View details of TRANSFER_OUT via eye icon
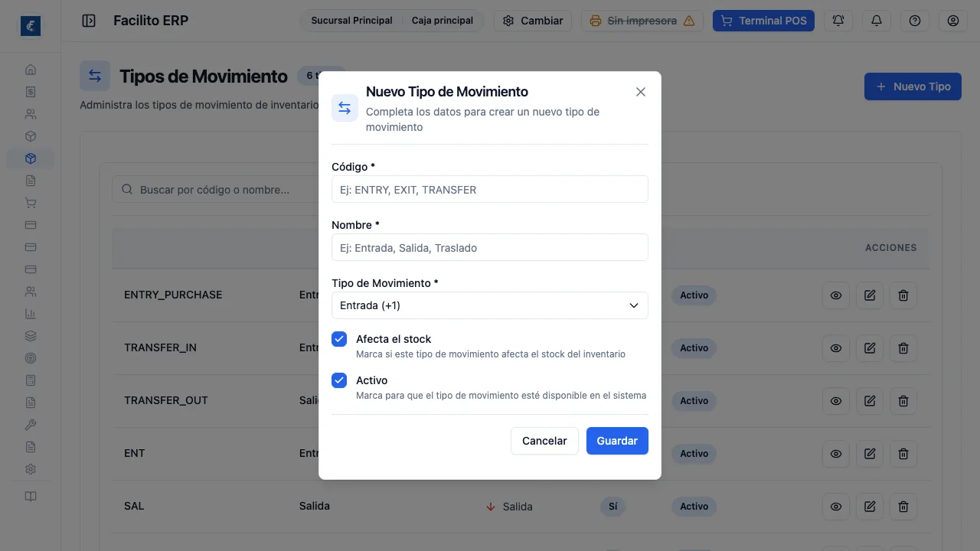 (836, 401)
